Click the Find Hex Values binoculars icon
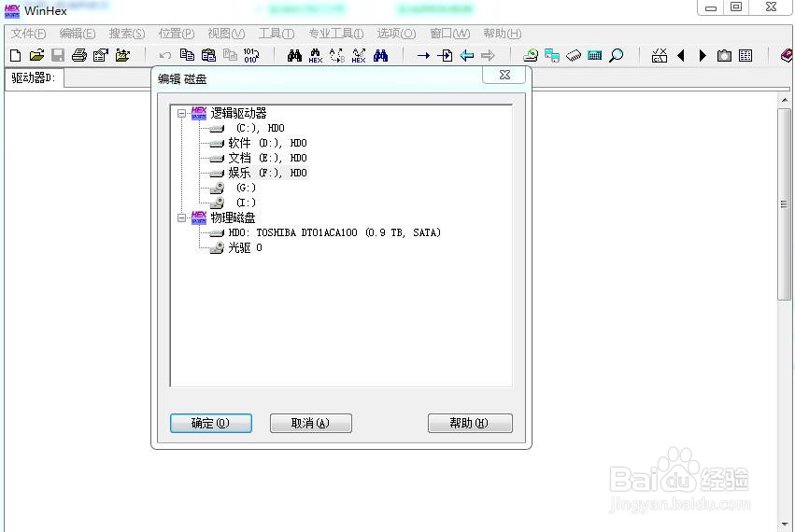 pos(316,55)
